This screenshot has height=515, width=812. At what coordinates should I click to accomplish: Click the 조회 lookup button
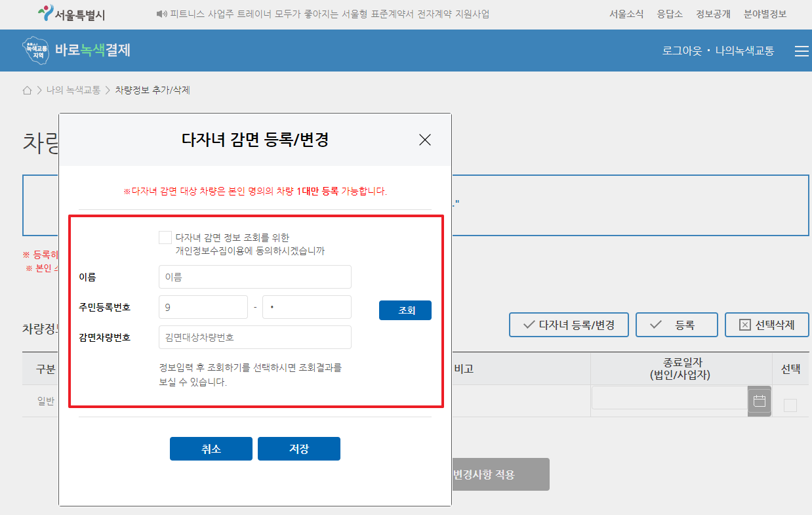[x=405, y=310]
